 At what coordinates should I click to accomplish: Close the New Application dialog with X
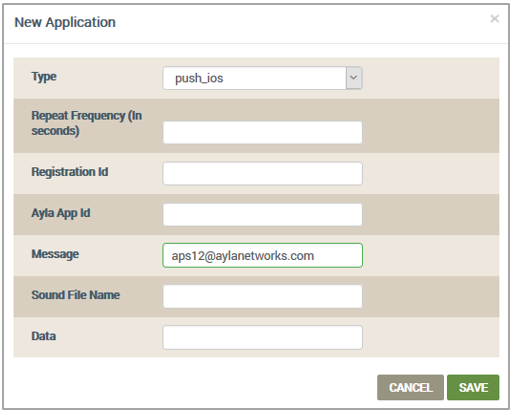click(x=494, y=19)
